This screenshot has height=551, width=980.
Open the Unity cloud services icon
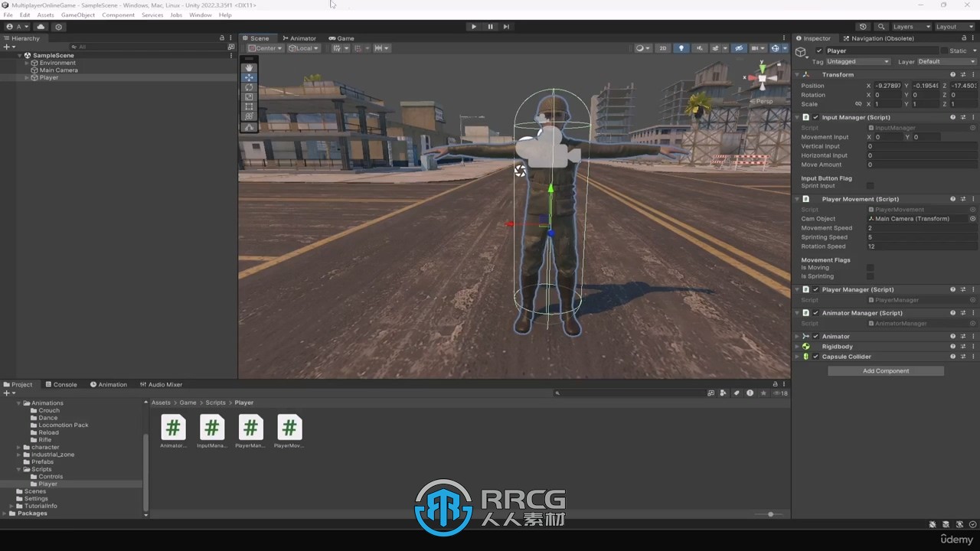pyautogui.click(x=41, y=27)
